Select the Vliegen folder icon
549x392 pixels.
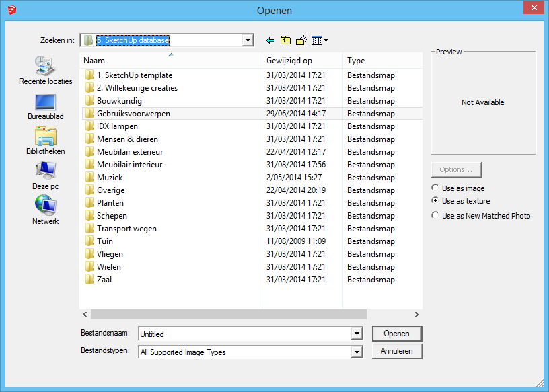[89, 254]
